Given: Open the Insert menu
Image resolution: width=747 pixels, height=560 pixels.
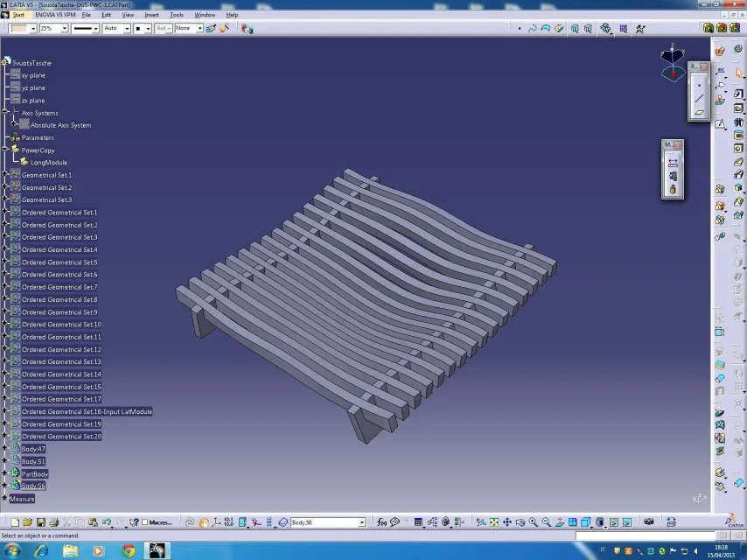Looking at the screenshot, I should tap(151, 15).
